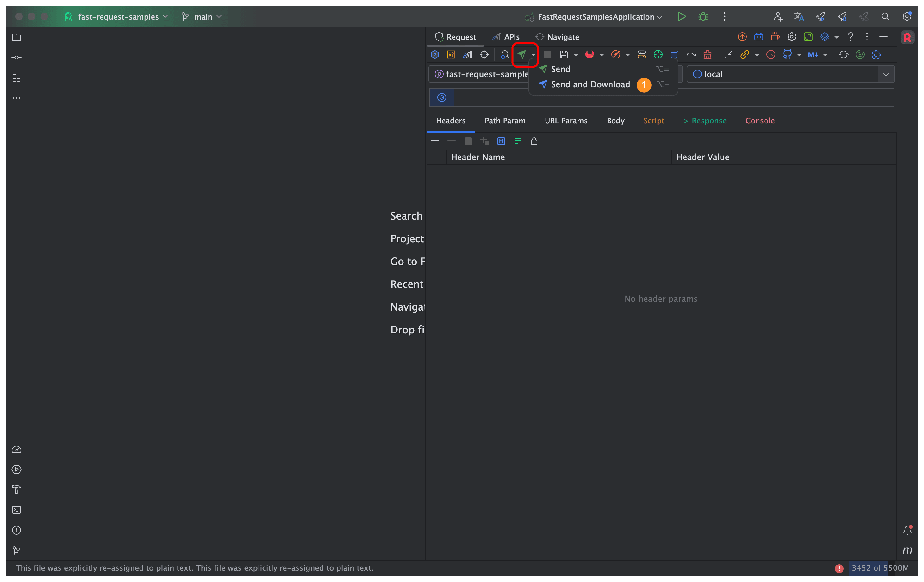The width and height of the screenshot is (924, 582).
Task: Click the Response tab label
Action: 709,121
